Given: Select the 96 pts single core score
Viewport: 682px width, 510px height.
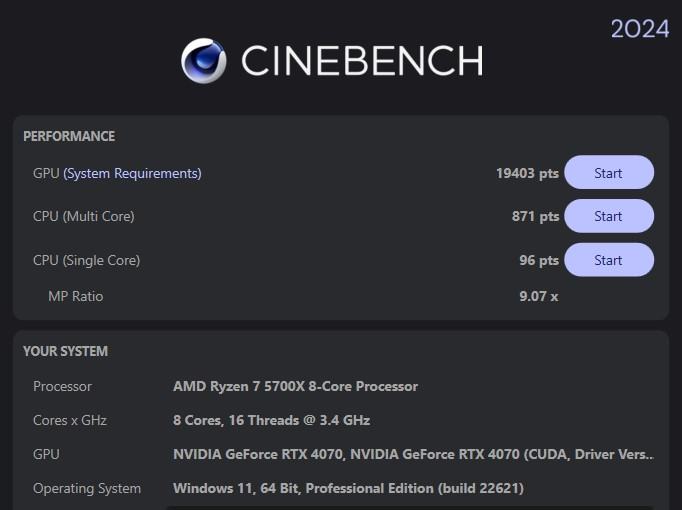Looking at the screenshot, I should 539,260.
